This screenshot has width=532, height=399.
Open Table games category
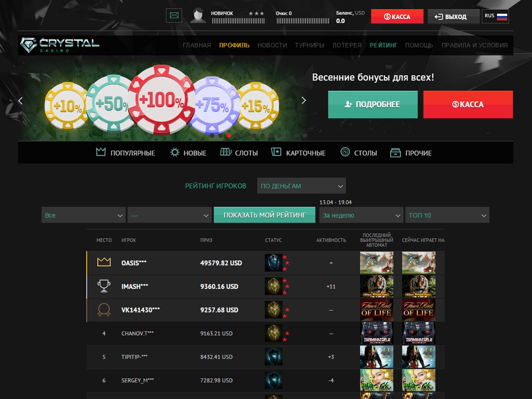[358, 153]
